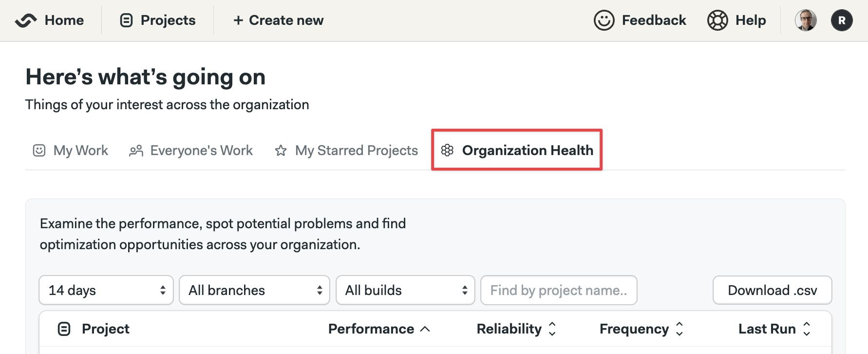The height and width of the screenshot is (354, 868).
Task: Click the plus icon next to Create new
Action: pos(238,20)
